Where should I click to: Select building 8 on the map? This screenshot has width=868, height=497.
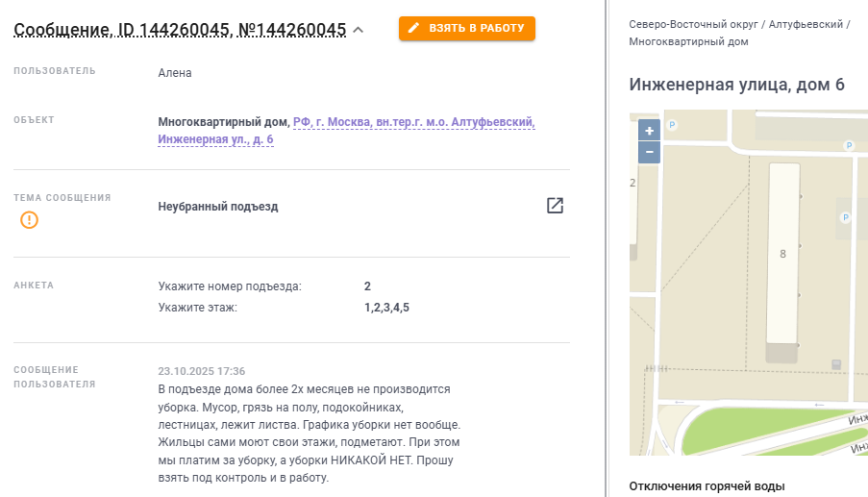782,254
